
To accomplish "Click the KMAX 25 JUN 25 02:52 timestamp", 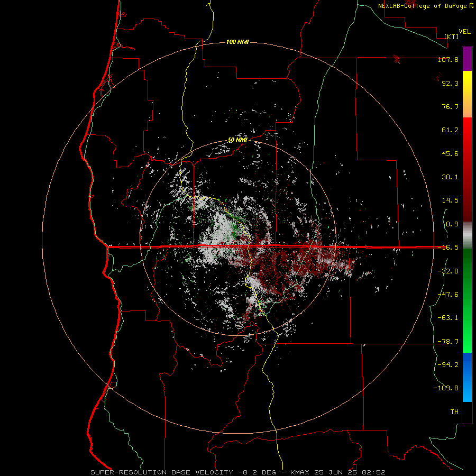I will 338,472.
